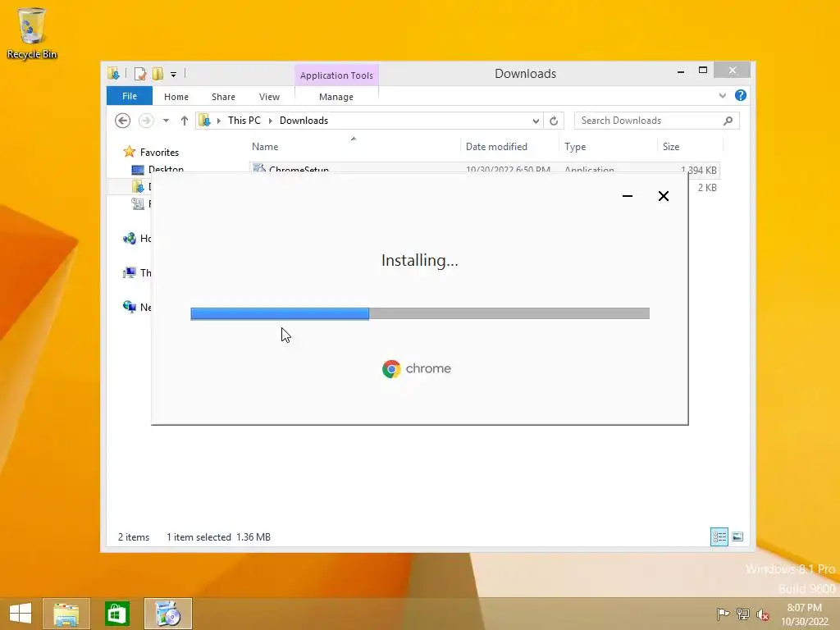
Task: Click Downloads in the address path
Action: 304,121
